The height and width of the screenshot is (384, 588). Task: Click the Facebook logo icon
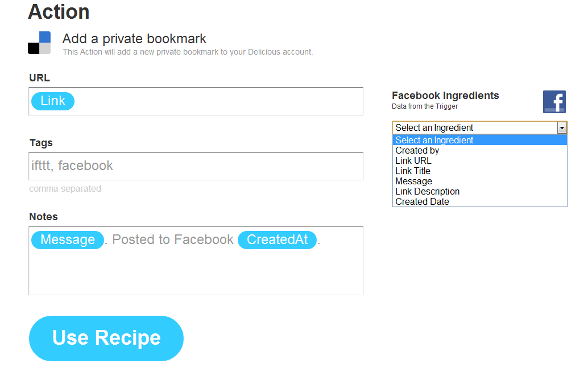coord(554,102)
